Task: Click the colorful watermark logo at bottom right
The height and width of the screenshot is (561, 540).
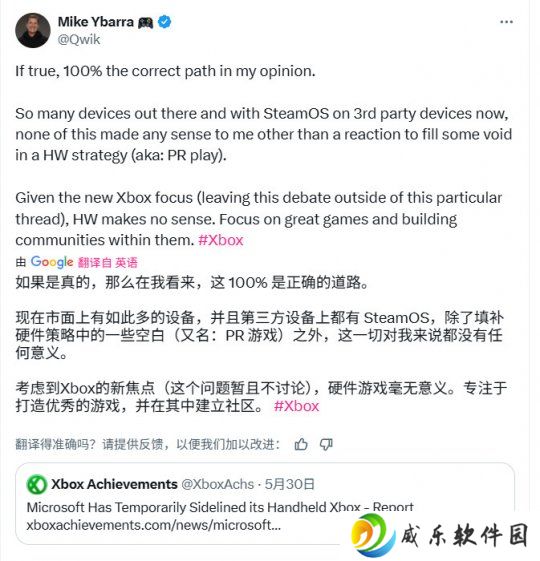Action: point(373,536)
